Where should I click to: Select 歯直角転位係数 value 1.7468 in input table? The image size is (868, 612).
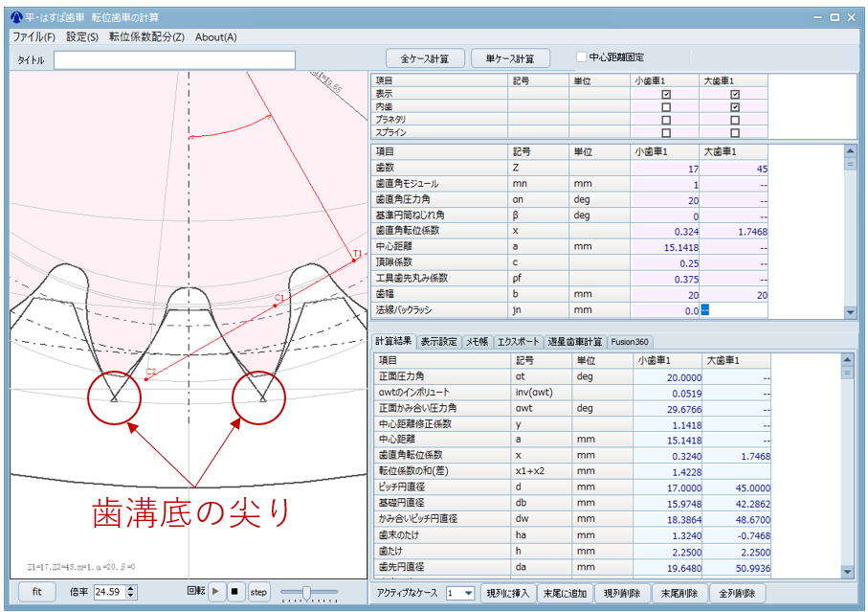[733, 232]
